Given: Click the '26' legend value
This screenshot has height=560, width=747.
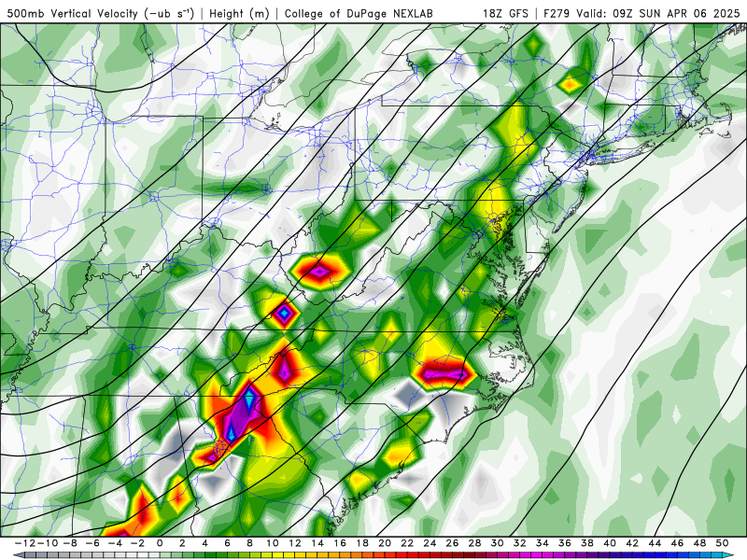Looking at the screenshot, I should pyautogui.click(x=452, y=543).
